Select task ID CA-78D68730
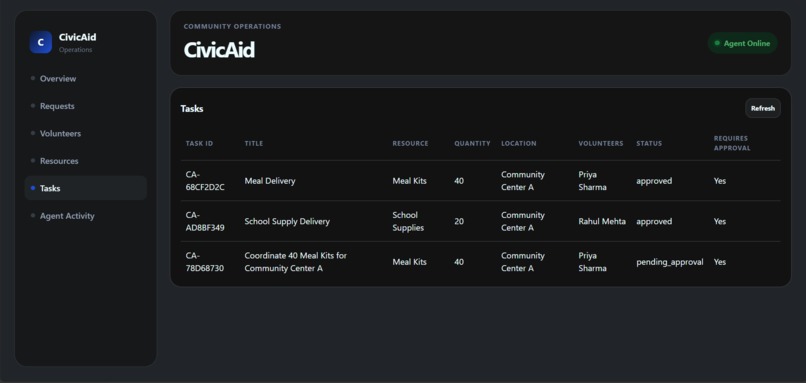806x383 pixels. tap(205, 262)
